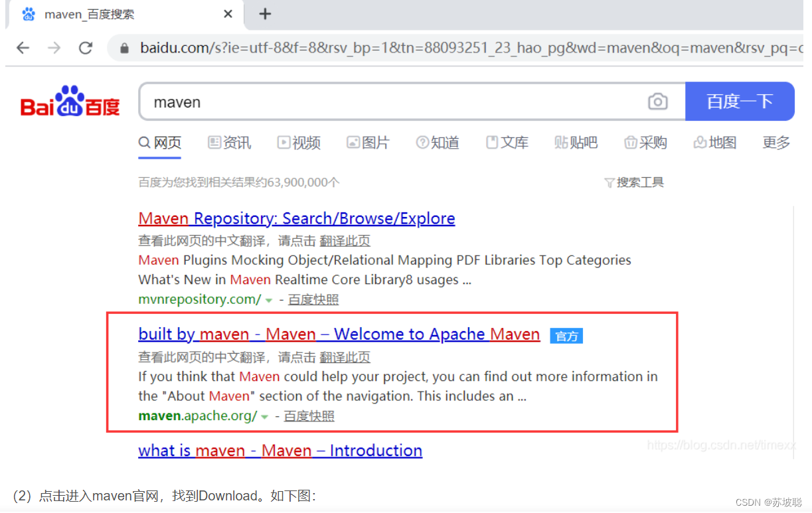Click 翻译此页 under Maven Repository result

[x=345, y=241]
